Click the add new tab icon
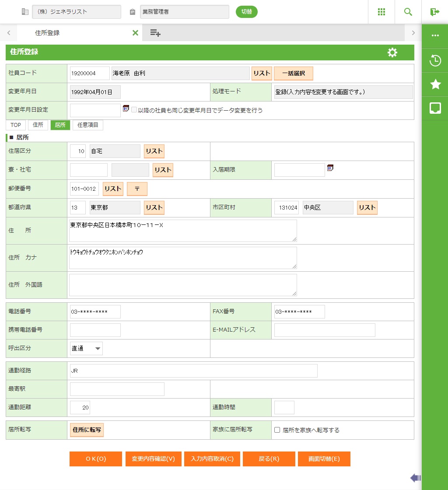448x490 pixels. (155, 33)
